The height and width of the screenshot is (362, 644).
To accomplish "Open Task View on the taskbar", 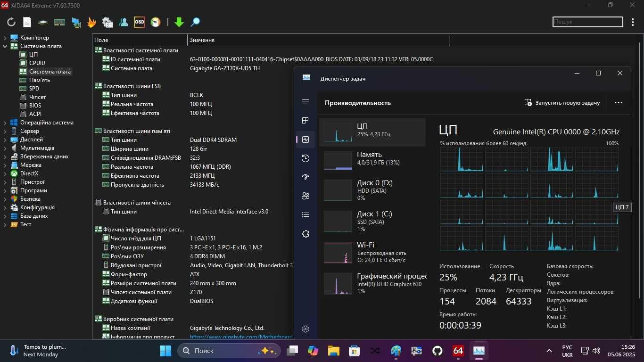I will [293, 351].
